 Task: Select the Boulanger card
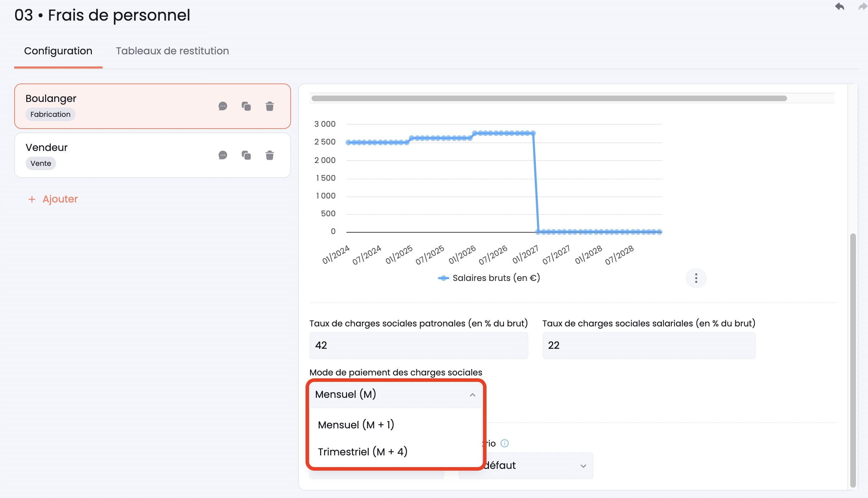[x=153, y=106]
